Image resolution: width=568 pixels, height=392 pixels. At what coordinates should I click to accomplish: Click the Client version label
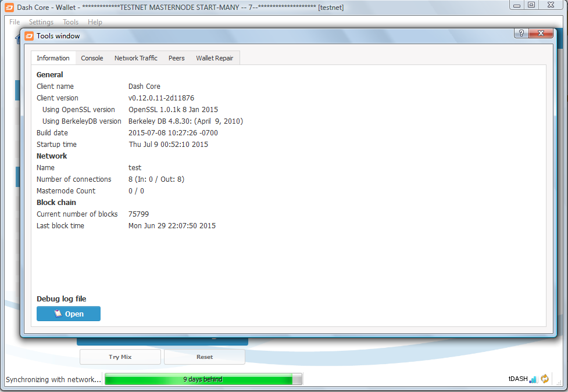point(57,98)
